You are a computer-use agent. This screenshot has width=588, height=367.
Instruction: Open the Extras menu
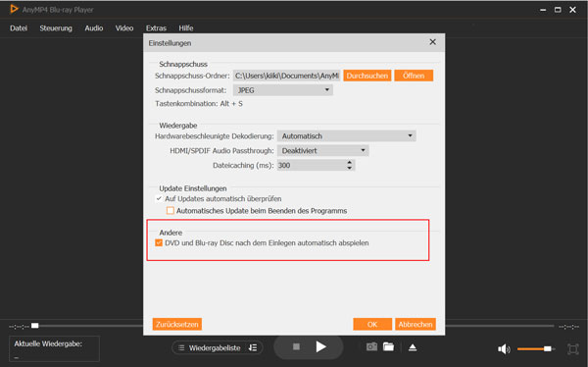pyautogui.click(x=156, y=28)
